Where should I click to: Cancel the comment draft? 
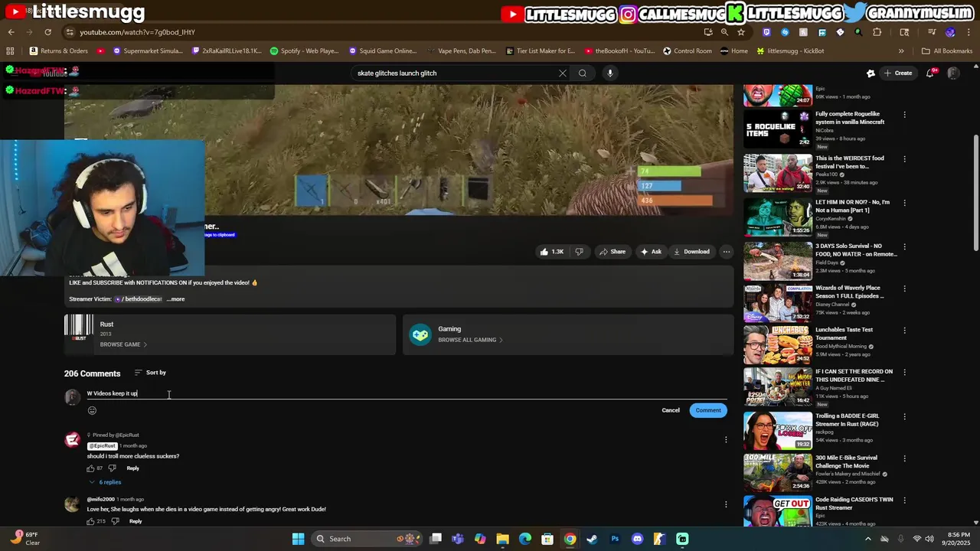tap(671, 410)
